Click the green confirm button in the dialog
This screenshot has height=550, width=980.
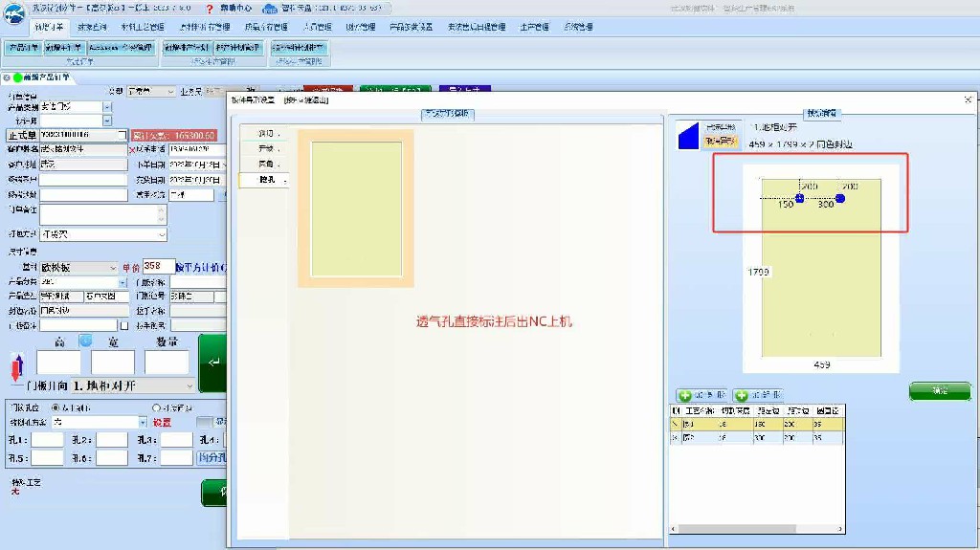(940, 391)
